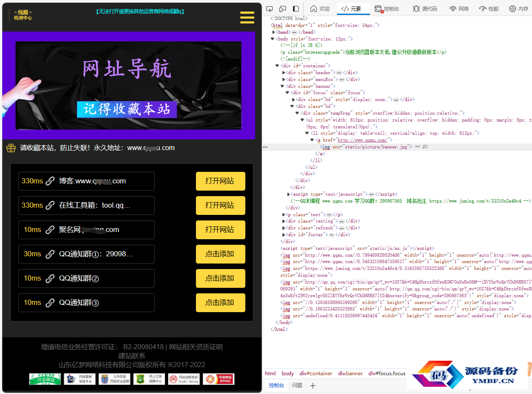This screenshot has width=532, height=394.
Task: Select div#container in the DOM breadcrumb
Action: [316, 374]
